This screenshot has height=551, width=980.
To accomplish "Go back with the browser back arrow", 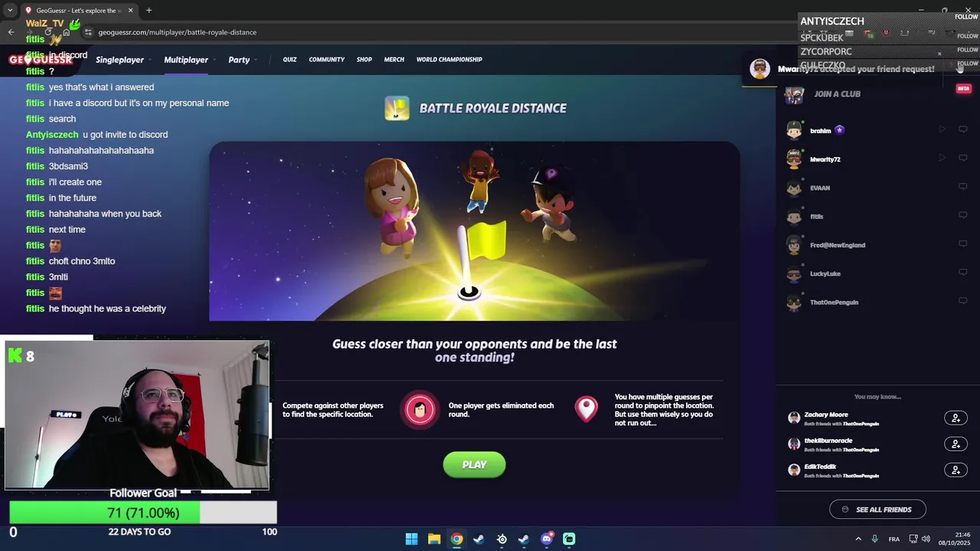I will tap(11, 32).
